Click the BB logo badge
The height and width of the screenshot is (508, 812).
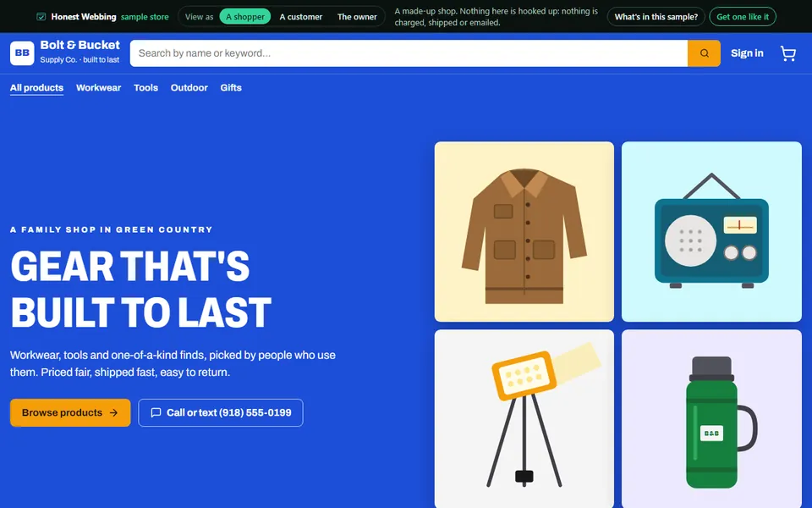pyautogui.click(x=22, y=52)
